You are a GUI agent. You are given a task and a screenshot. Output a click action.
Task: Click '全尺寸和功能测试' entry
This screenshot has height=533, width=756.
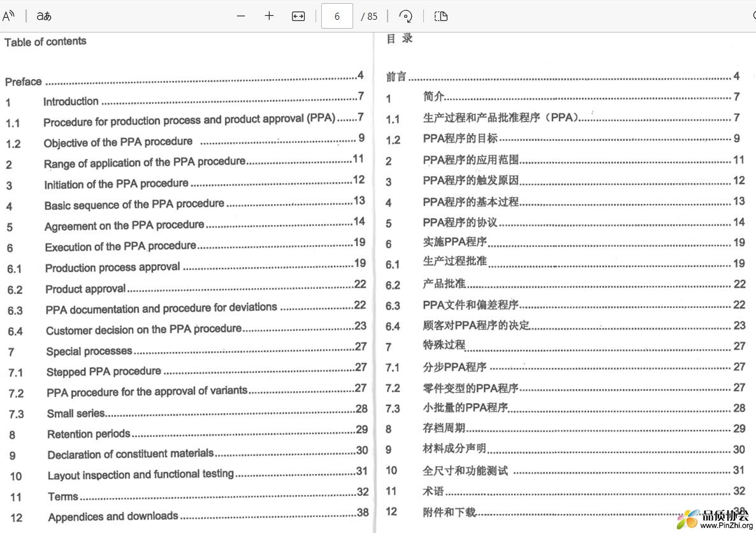[465, 471]
